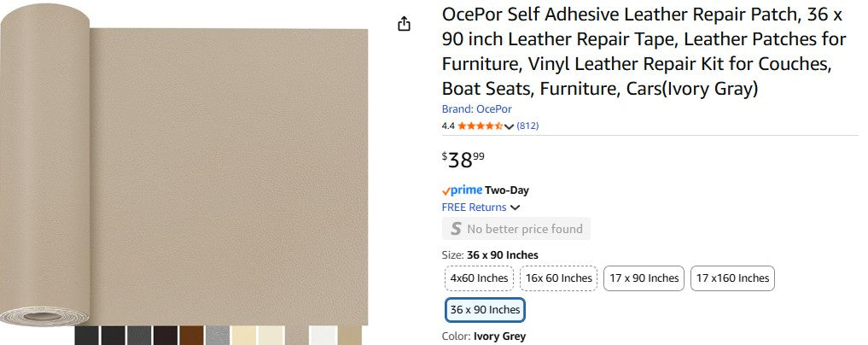The height and width of the screenshot is (345, 868).
Task: Select the 4x60 Inches size option
Action: 479,278
